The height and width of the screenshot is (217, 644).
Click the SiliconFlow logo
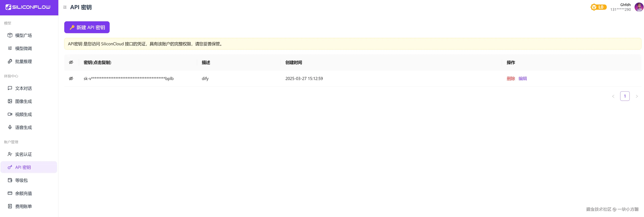pos(28,7)
